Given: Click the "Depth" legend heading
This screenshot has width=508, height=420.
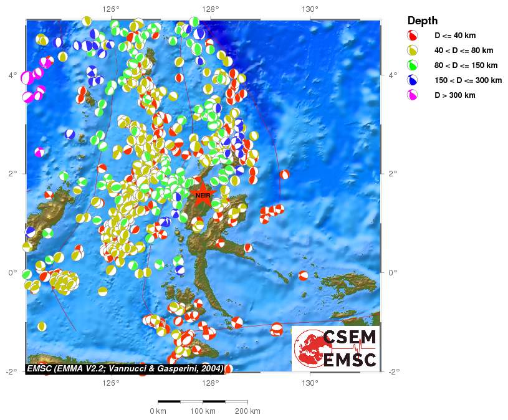Looking at the screenshot, I should point(422,21).
